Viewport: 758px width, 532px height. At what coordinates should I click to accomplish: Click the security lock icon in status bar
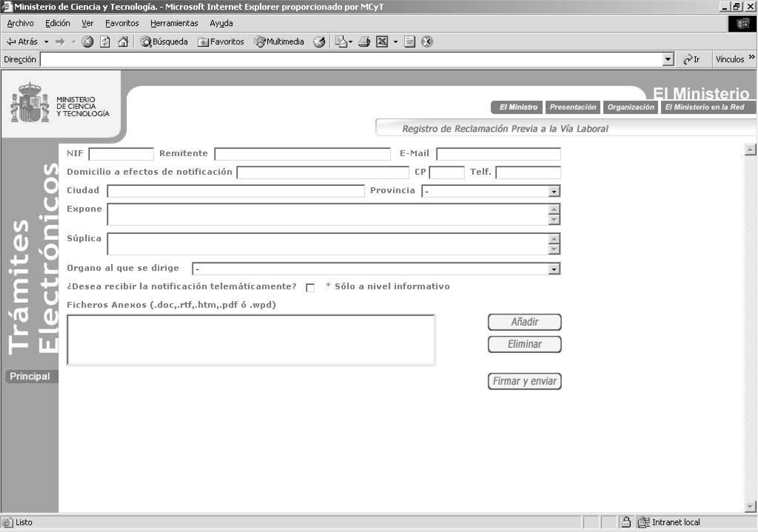(626, 523)
